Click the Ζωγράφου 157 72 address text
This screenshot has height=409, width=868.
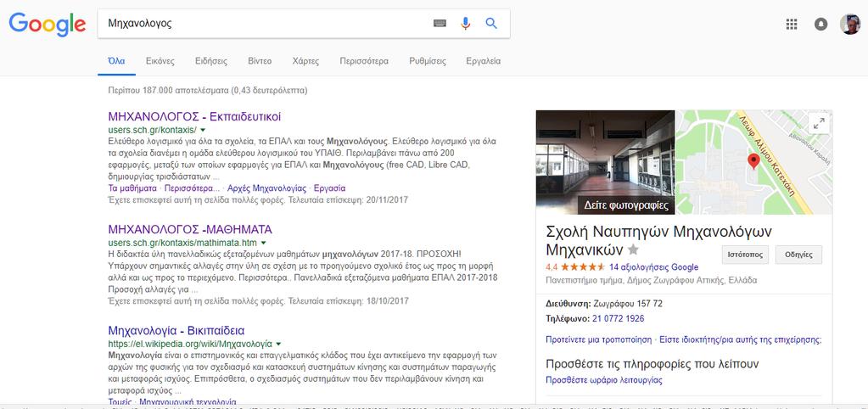(x=628, y=303)
